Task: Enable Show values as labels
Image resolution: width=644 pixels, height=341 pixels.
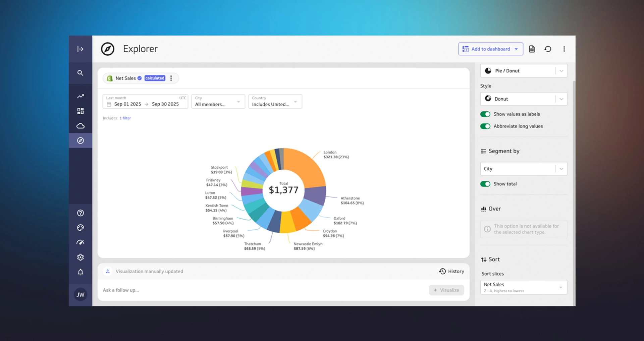Action: click(485, 114)
